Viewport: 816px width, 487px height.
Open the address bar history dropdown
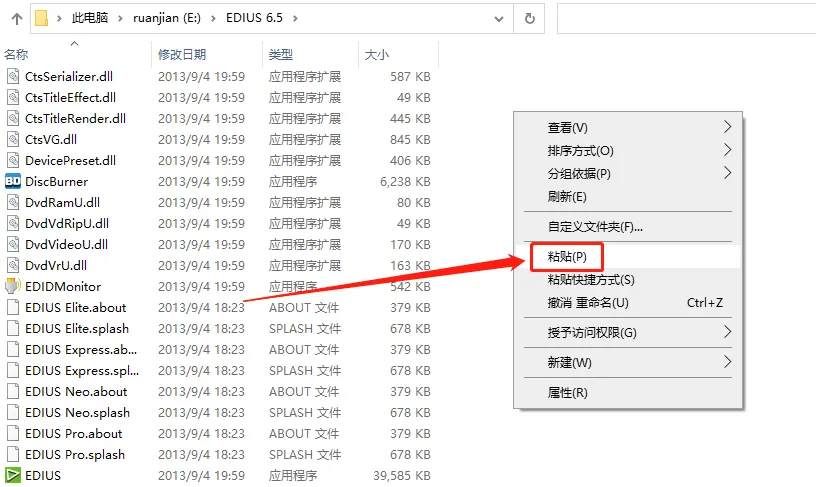coord(499,19)
